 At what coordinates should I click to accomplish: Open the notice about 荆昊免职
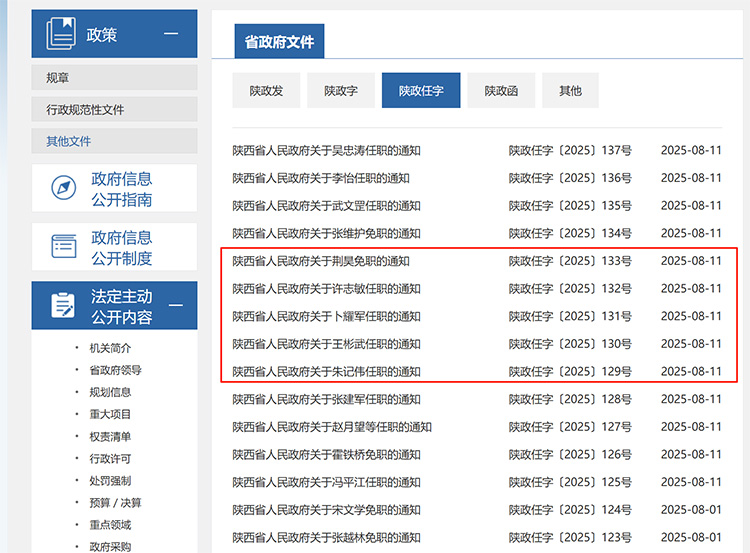320,261
